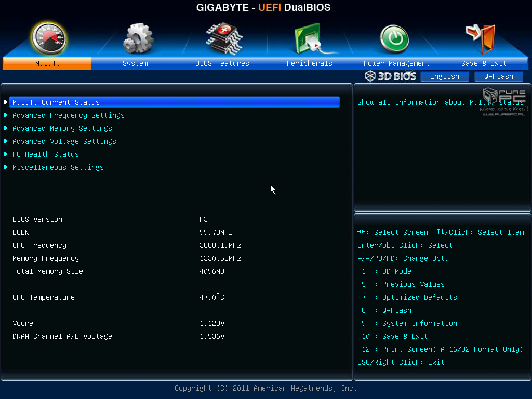This screenshot has width=532, height=399.
Task: Click the BIOS Features chip icon
Action: click(224, 38)
